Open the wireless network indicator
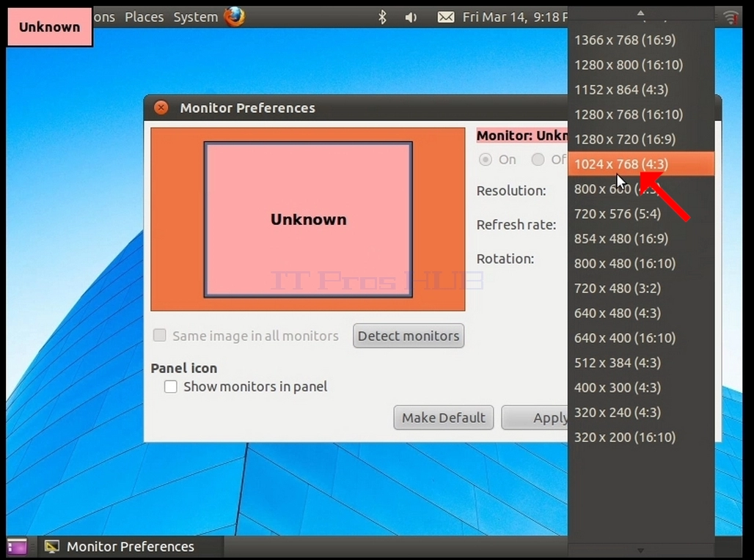The image size is (754, 560). [731, 18]
